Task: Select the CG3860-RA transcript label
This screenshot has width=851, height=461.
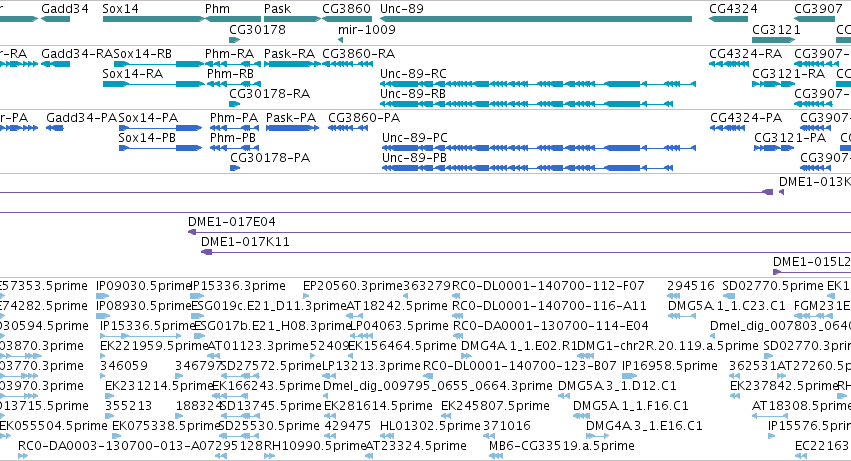Action: (359, 54)
